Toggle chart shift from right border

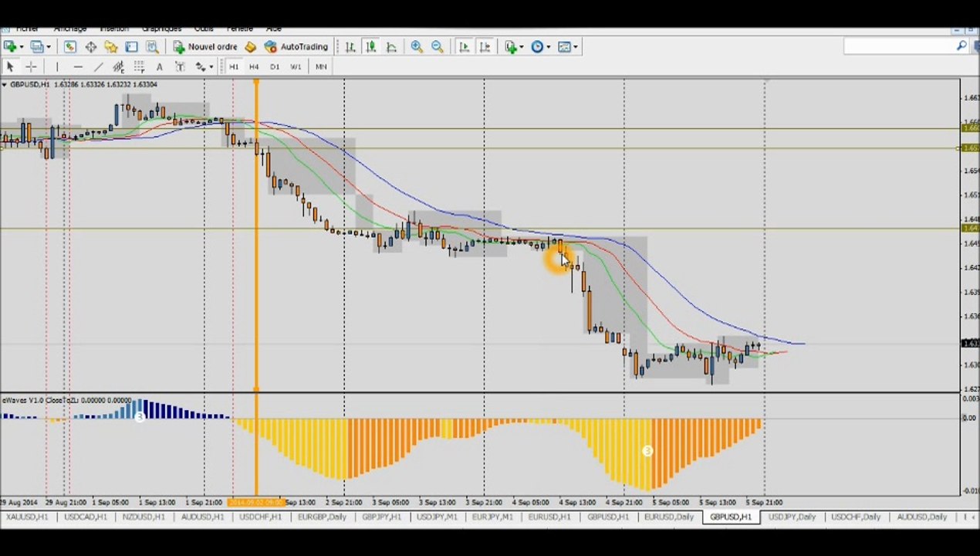tap(485, 47)
